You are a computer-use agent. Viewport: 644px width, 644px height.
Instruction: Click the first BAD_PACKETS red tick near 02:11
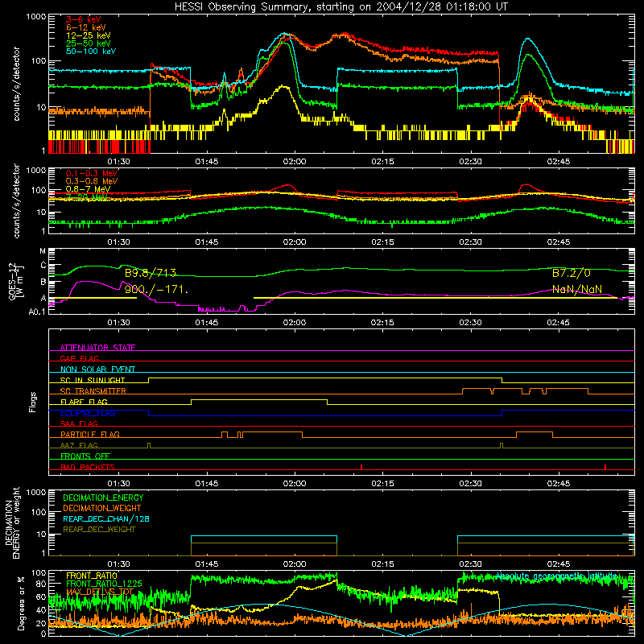click(x=361, y=467)
